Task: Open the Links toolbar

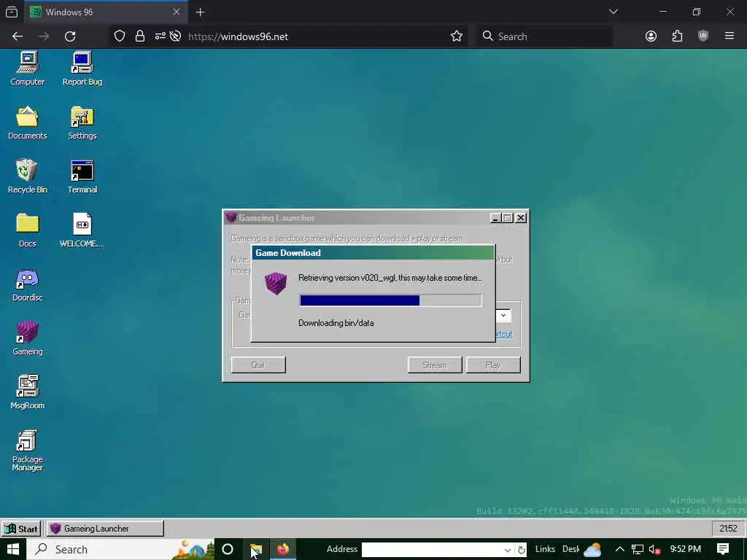Action: pos(545,549)
